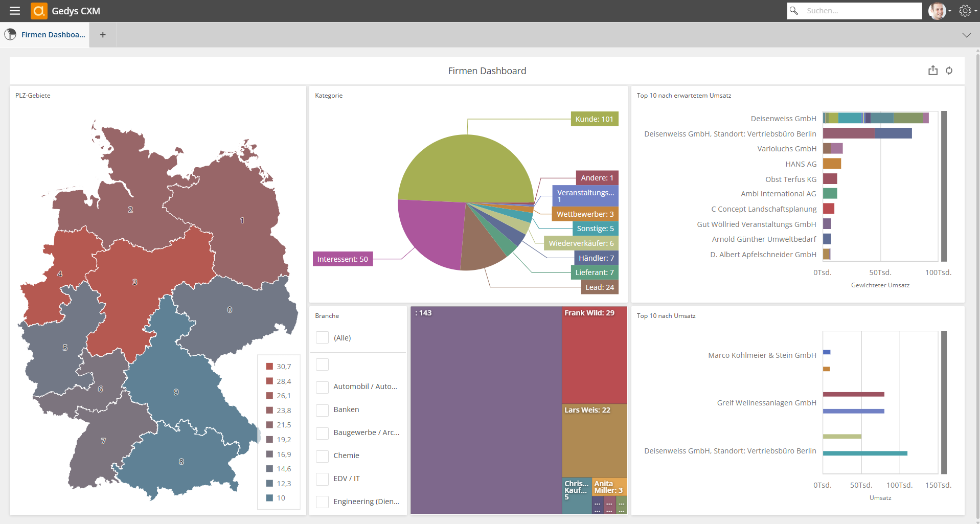The image size is (980, 524).
Task: Select PLZ region 0 on map
Action: point(230,310)
